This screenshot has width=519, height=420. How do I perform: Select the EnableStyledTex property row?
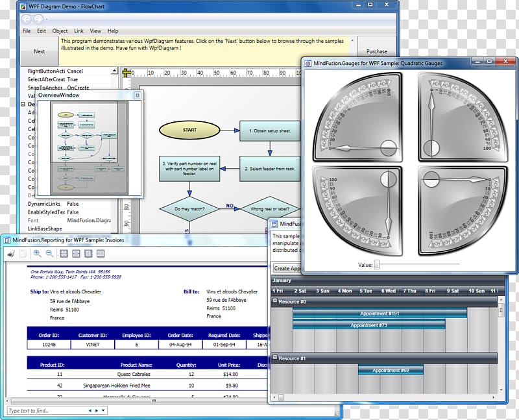69,212
